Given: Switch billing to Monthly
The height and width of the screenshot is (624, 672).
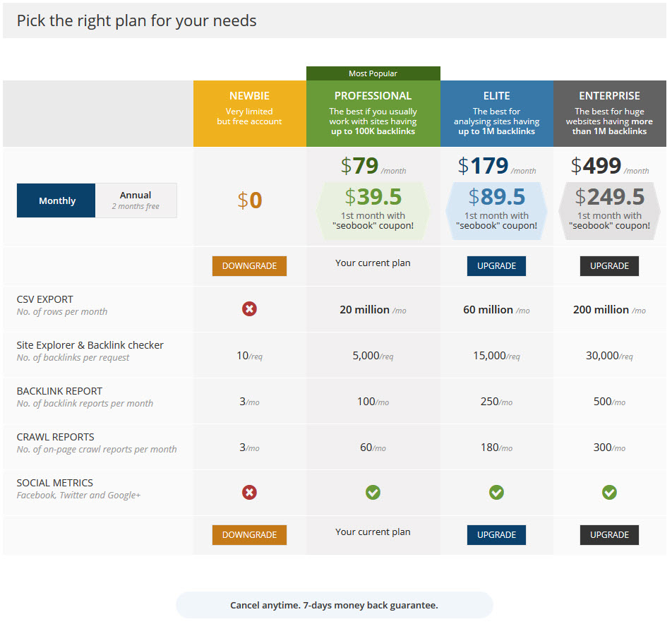Looking at the screenshot, I should pyautogui.click(x=56, y=200).
